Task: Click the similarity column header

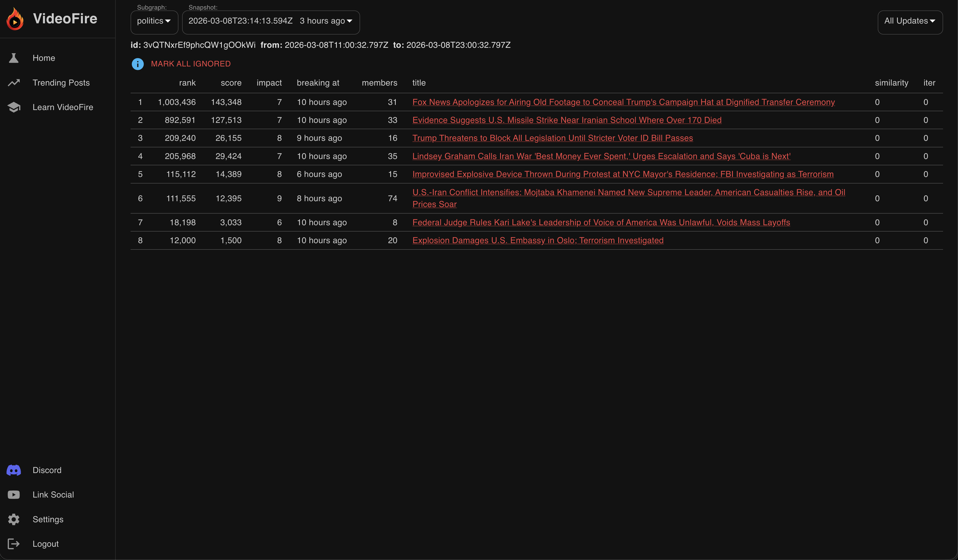Action: point(892,83)
